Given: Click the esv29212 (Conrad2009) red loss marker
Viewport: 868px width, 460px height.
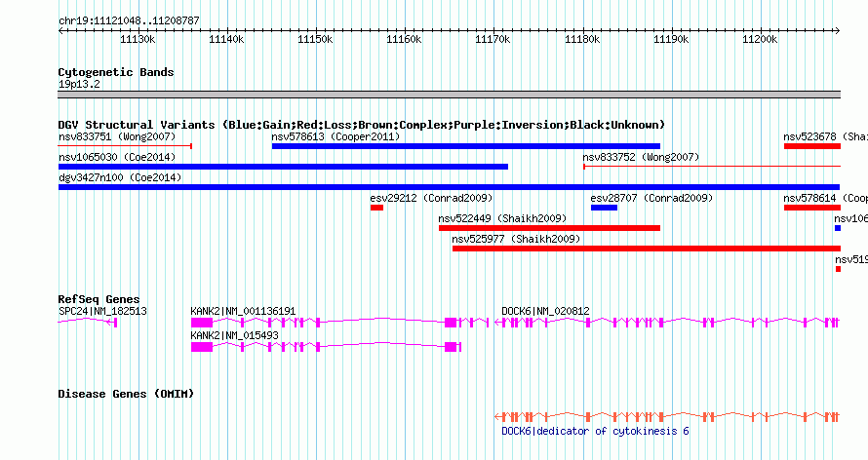Looking at the screenshot, I should [x=377, y=208].
